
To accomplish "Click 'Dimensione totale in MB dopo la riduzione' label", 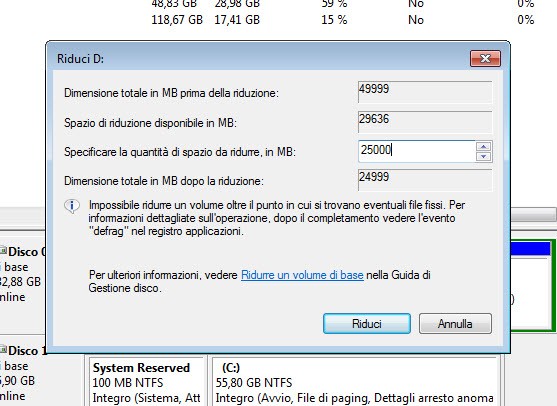I will 164,181.
